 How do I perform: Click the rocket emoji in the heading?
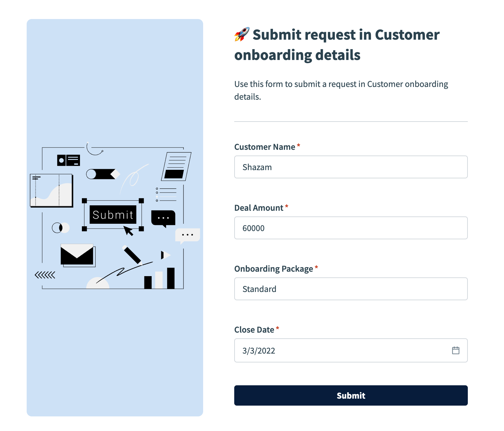click(x=242, y=35)
